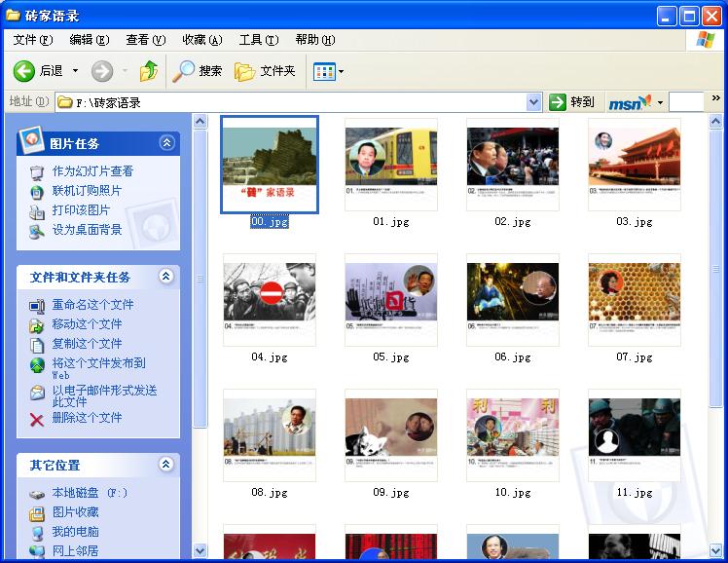This screenshot has width=728, height=563.
Task: Click the printer icon beside 打印该图片
Action: pyautogui.click(x=37, y=211)
